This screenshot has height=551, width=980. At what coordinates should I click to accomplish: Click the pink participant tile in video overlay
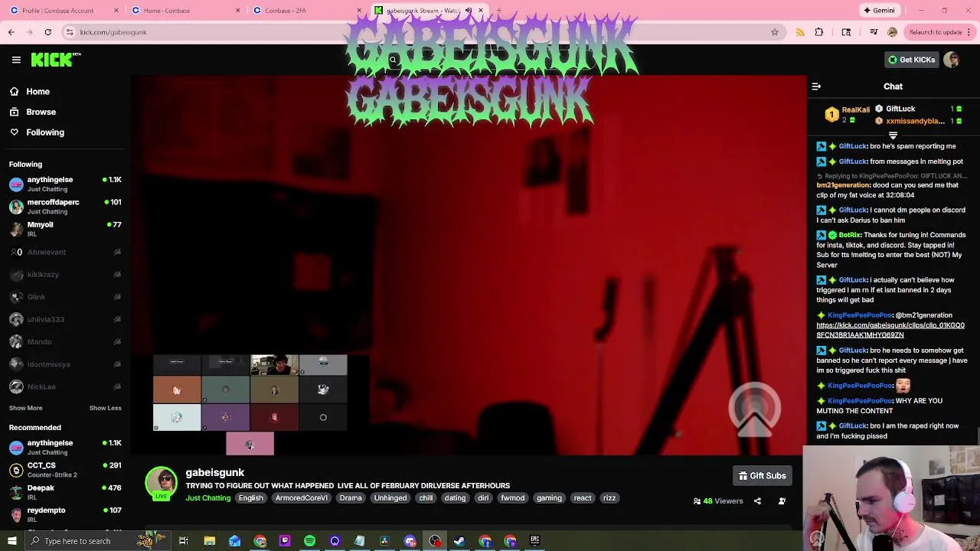[x=250, y=444]
